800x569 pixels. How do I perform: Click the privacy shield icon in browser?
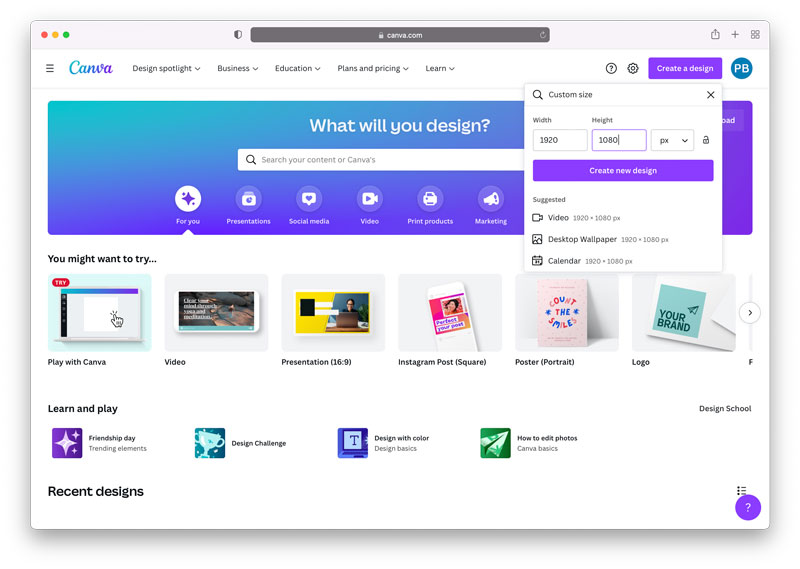(238, 35)
